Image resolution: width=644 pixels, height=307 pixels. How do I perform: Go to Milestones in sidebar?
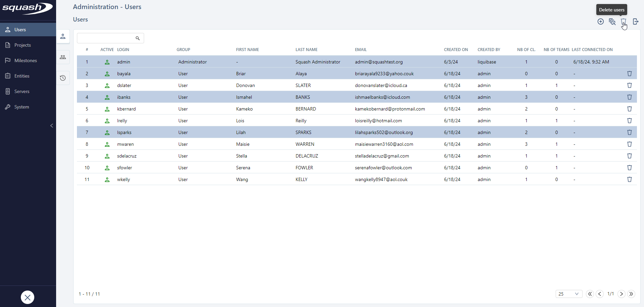point(26,60)
